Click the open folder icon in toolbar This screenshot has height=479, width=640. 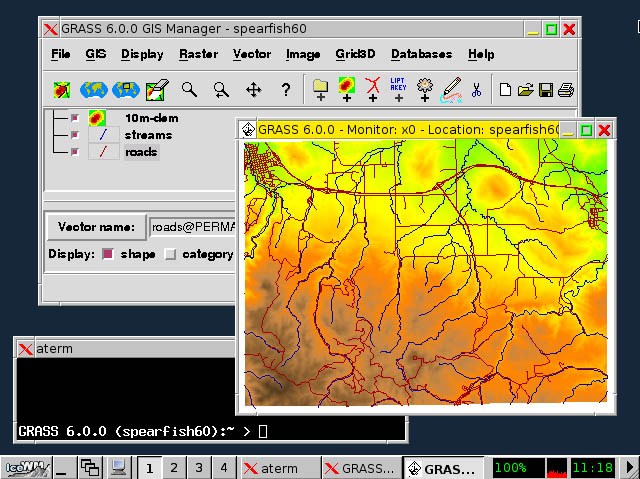525,90
